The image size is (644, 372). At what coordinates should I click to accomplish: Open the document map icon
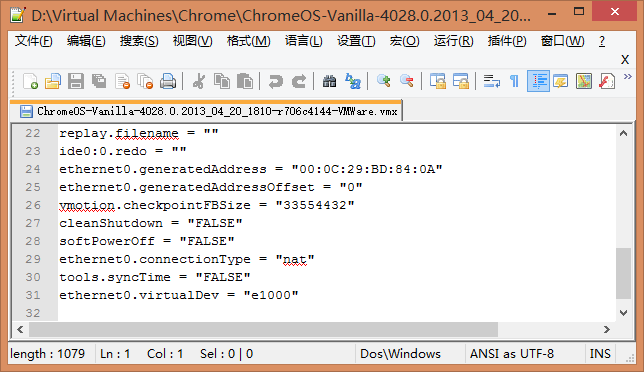click(x=584, y=81)
